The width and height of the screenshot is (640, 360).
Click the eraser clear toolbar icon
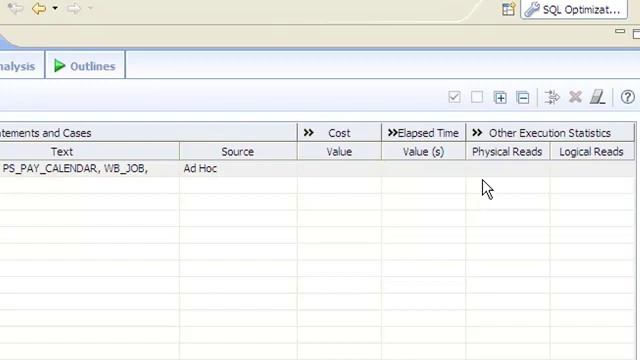pos(598,97)
